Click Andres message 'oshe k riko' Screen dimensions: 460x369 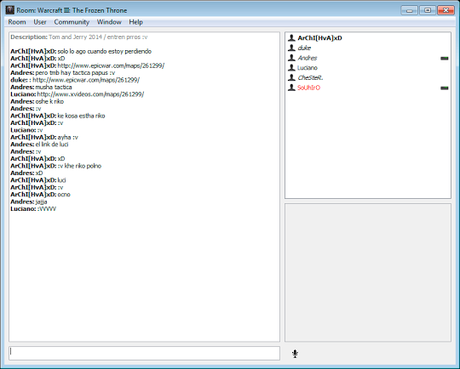pyautogui.click(x=50, y=101)
